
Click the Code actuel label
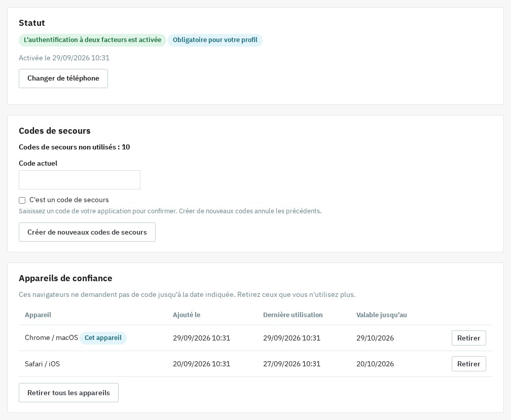[38, 164]
